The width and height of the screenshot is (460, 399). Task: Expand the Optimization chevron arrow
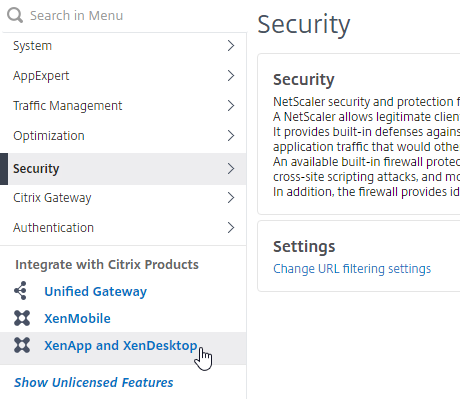231,136
